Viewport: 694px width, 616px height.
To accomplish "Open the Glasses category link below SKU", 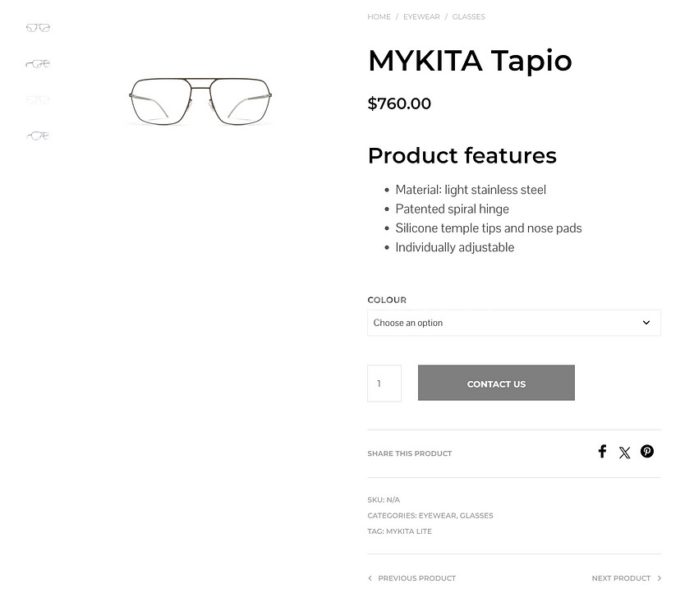I will [476, 516].
